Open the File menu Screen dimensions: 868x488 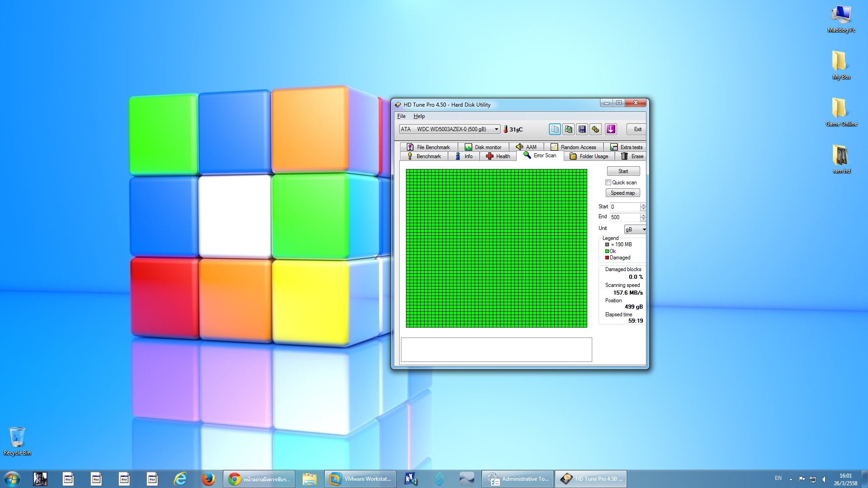[401, 116]
